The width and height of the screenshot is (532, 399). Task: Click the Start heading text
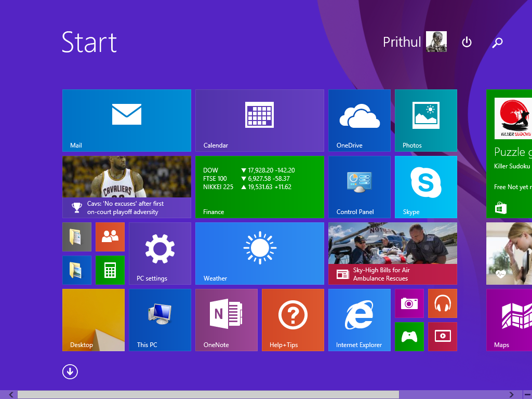pos(89,43)
